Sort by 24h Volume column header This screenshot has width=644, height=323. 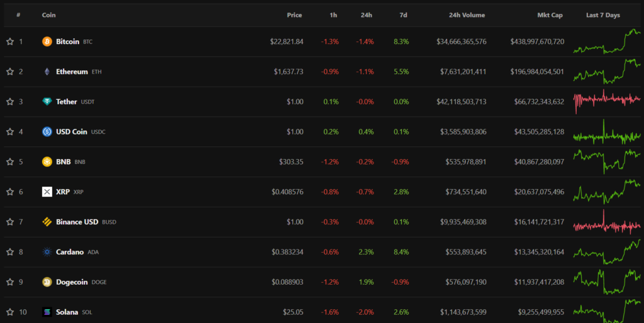click(x=467, y=15)
